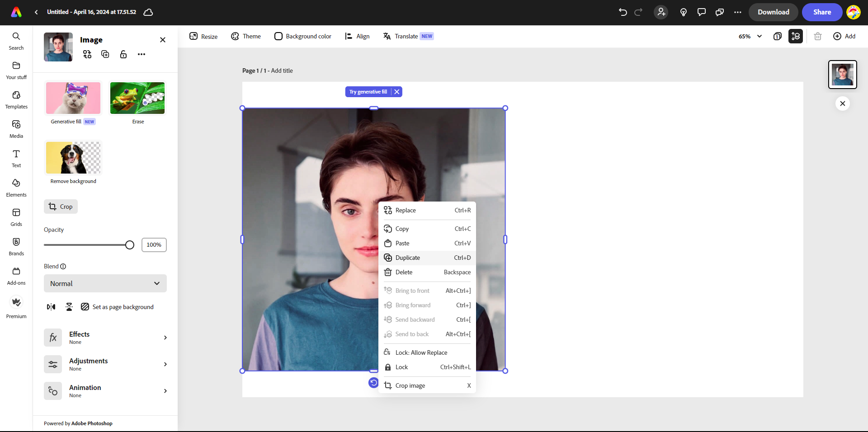Open the Generative fill tool
This screenshot has width=868, height=432.
click(73, 98)
